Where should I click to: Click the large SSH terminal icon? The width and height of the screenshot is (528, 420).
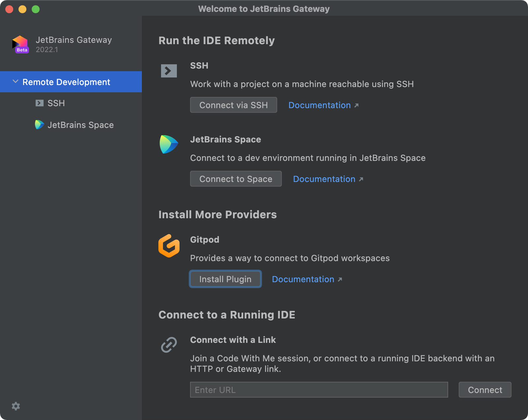169,71
